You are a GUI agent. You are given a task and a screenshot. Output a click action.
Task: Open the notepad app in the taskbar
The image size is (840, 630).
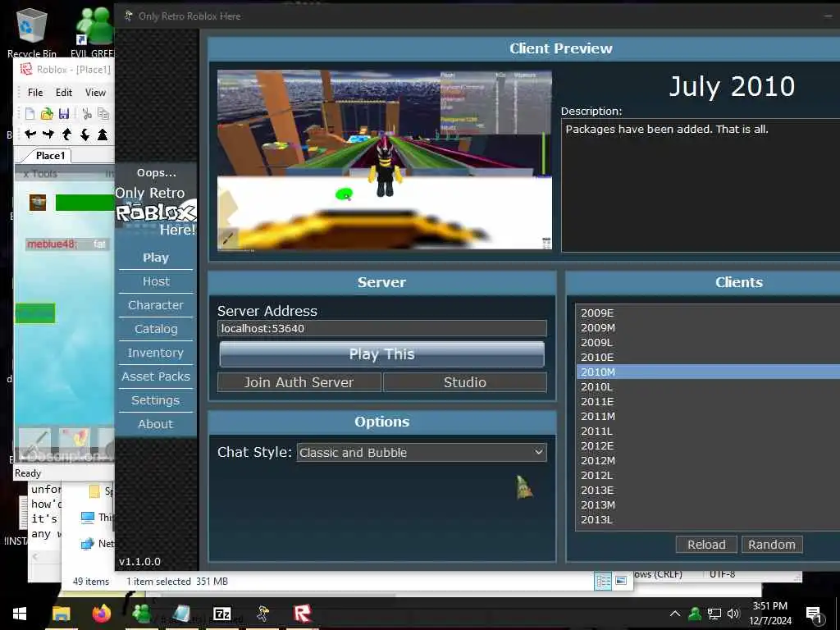[x=181, y=614]
